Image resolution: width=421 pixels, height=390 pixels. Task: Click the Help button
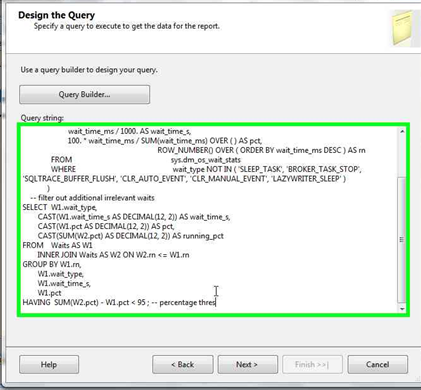49,364
